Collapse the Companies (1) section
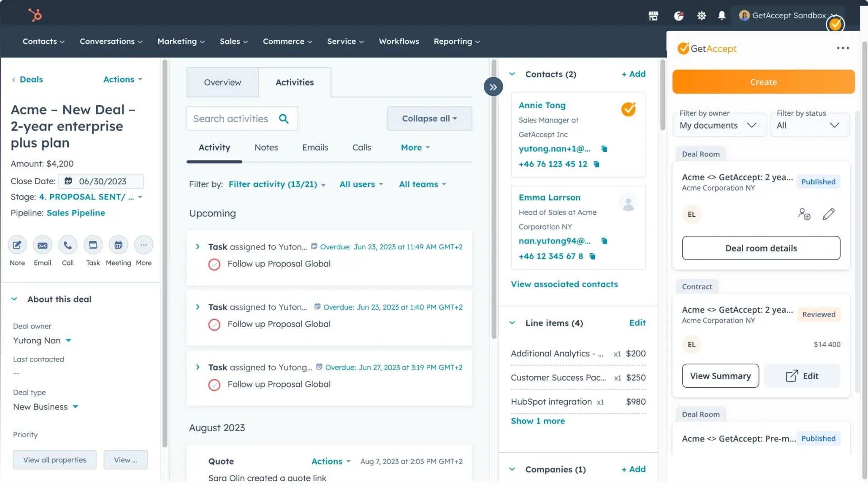 coord(512,469)
